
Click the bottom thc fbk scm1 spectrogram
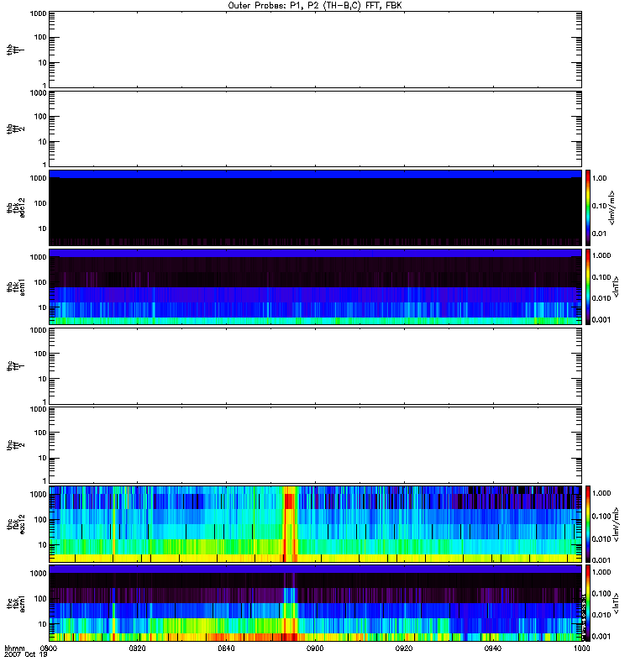(315, 602)
